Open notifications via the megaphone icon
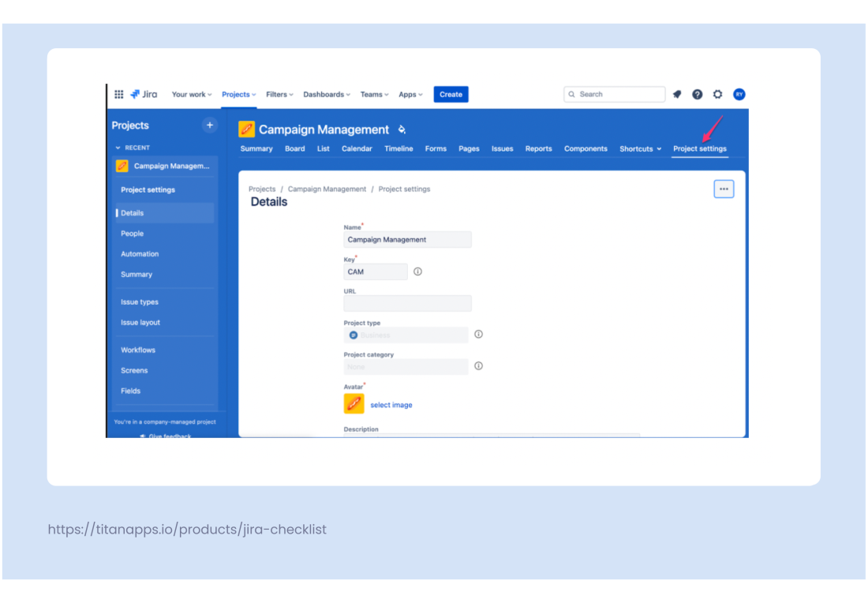The width and height of the screenshot is (868, 603). click(676, 94)
